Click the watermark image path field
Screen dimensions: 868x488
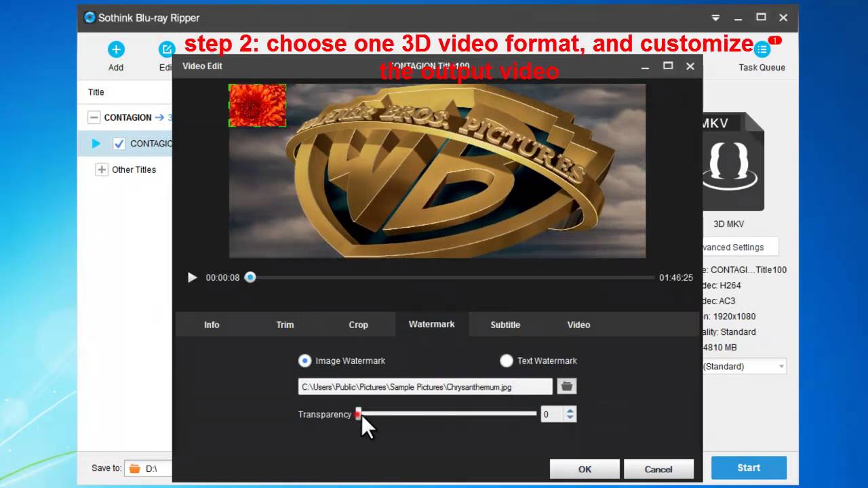[425, 386]
